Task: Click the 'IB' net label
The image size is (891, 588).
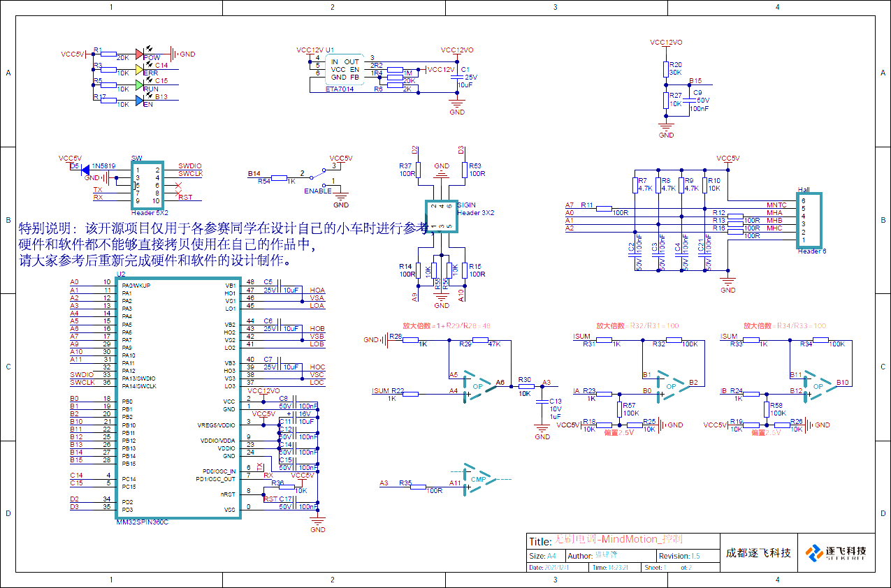Action: pyautogui.click(x=723, y=391)
